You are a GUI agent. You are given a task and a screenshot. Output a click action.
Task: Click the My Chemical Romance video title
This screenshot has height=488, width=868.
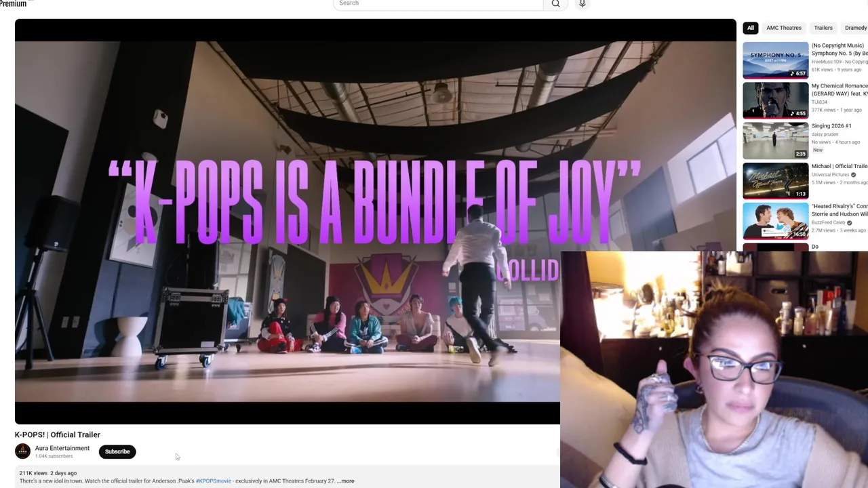(840, 89)
